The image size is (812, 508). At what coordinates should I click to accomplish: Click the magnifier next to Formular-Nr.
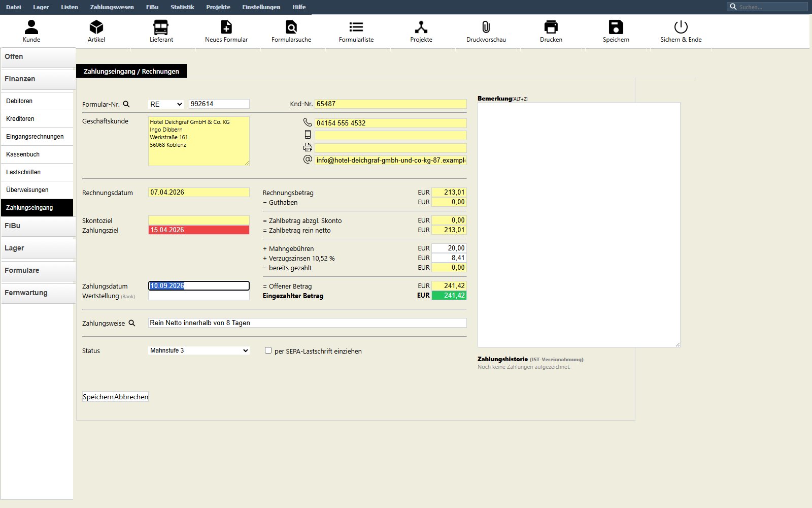coord(126,104)
